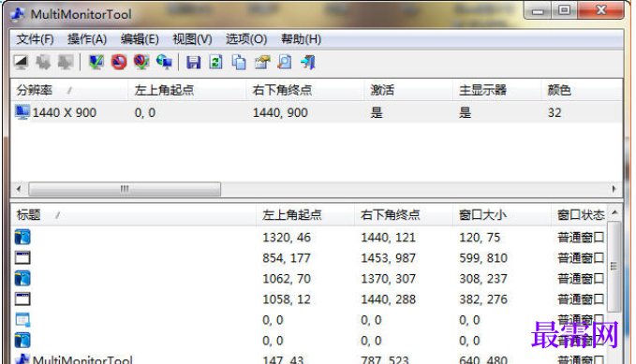Click the 1062, 70 position cell
This screenshot has width=636, height=364.
tap(287, 279)
